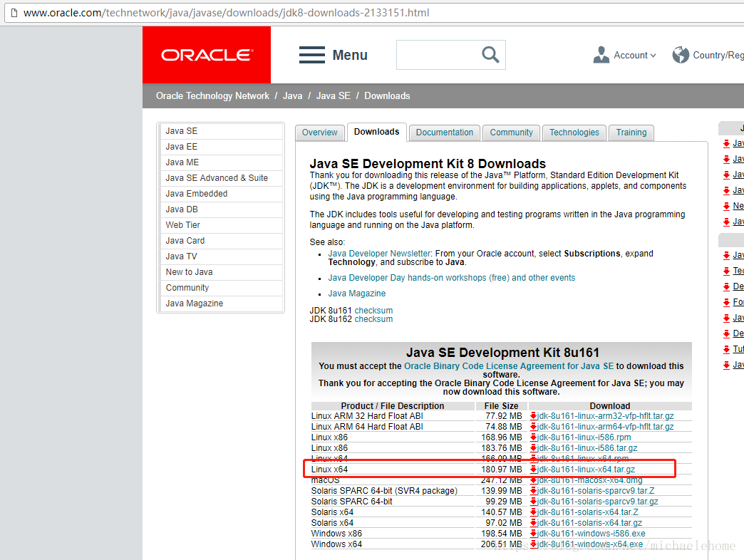Download jdk-8u161-solaris-x64.tar.Z
This screenshot has height=560, width=744.
pos(588,512)
